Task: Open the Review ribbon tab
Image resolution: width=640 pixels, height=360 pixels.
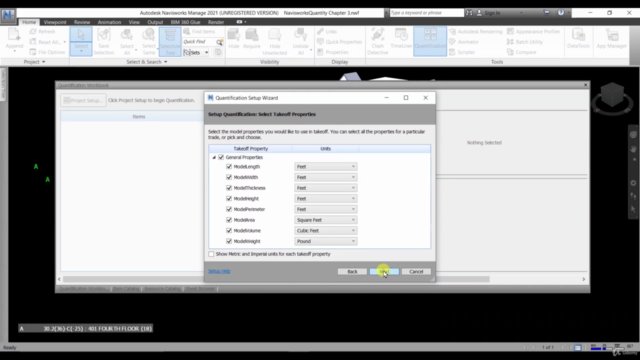Action: point(82,22)
